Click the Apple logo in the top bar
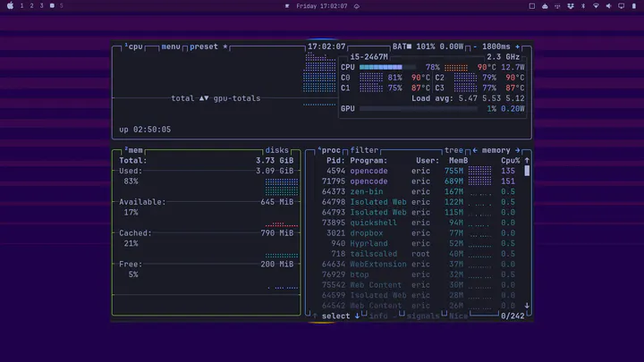Image resolution: width=644 pixels, height=362 pixels. pyautogui.click(x=10, y=5)
